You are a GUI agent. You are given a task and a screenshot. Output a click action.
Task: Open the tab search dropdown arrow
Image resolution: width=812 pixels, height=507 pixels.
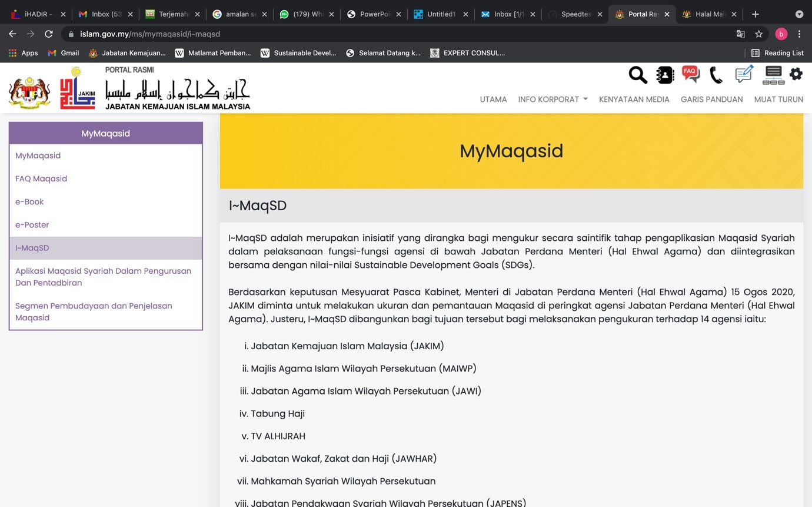click(799, 14)
